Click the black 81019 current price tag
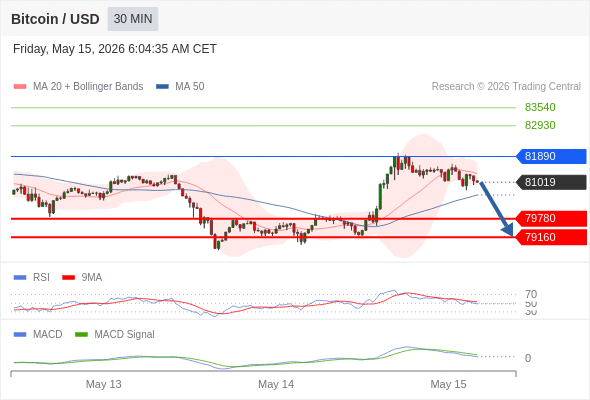The width and height of the screenshot is (590, 400). click(551, 182)
